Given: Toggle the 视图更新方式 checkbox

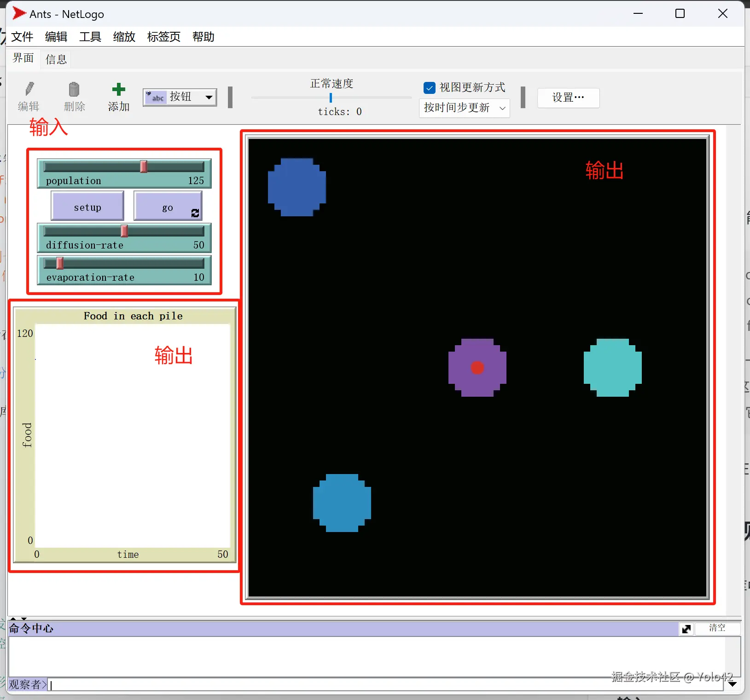Looking at the screenshot, I should [429, 87].
